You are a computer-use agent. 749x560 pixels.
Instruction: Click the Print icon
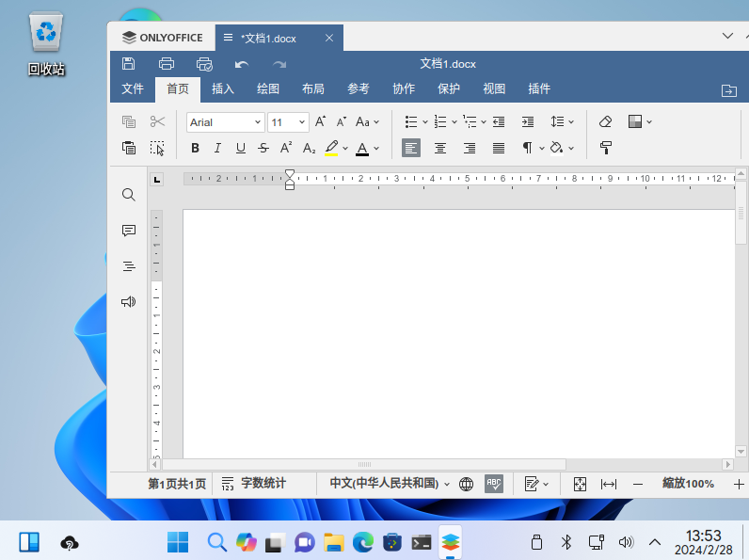click(167, 64)
